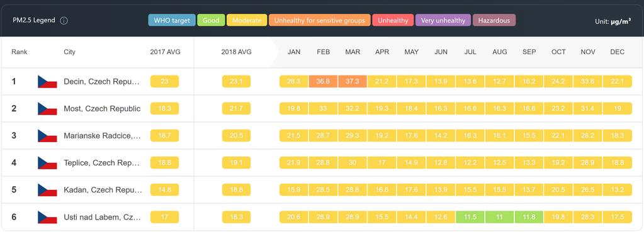The width and height of the screenshot is (644, 234).
Task: Click Teplice's March value 30
Action: coord(353,162)
